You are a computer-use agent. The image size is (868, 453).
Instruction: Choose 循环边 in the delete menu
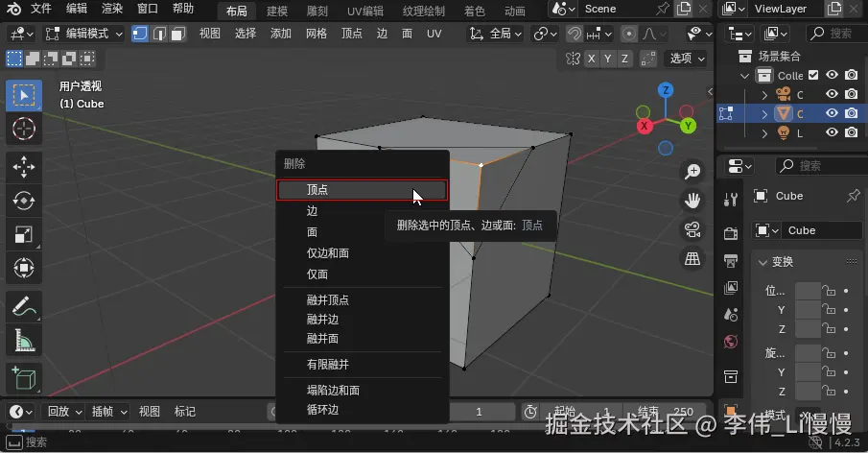(362, 410)
